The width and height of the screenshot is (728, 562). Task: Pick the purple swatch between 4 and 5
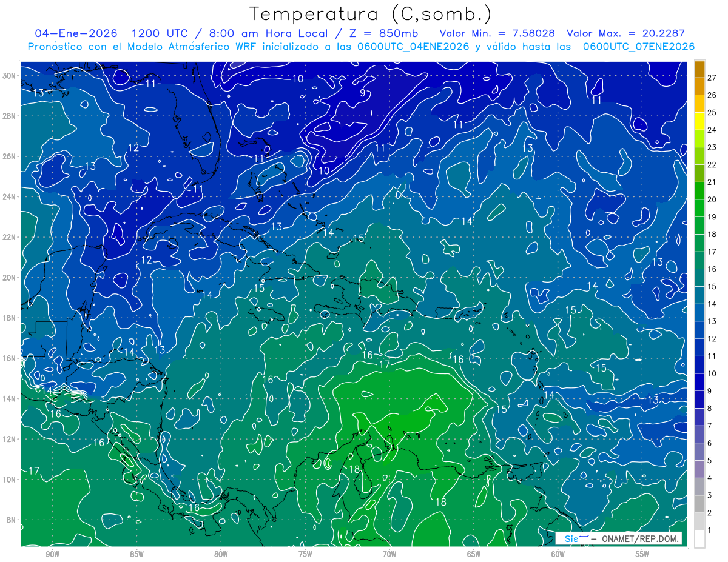pos(699,469)
